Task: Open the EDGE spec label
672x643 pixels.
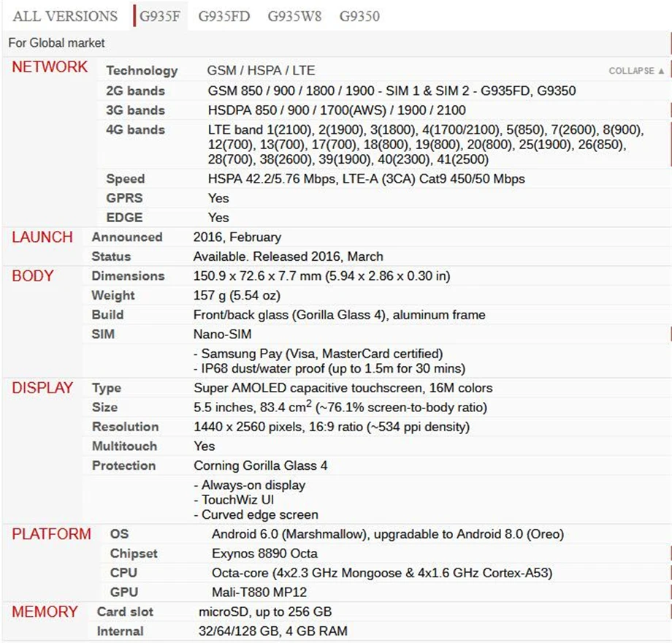Action: click(x=124, y=217)
